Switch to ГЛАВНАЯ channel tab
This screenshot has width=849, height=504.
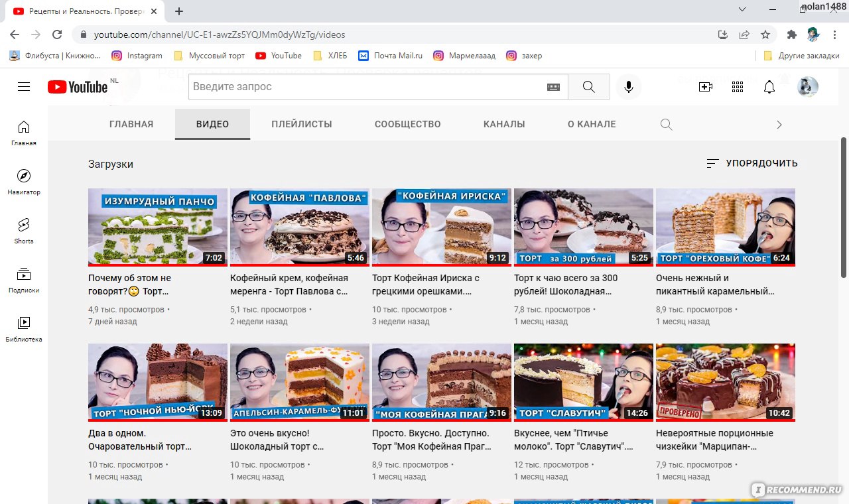point(131,124)
